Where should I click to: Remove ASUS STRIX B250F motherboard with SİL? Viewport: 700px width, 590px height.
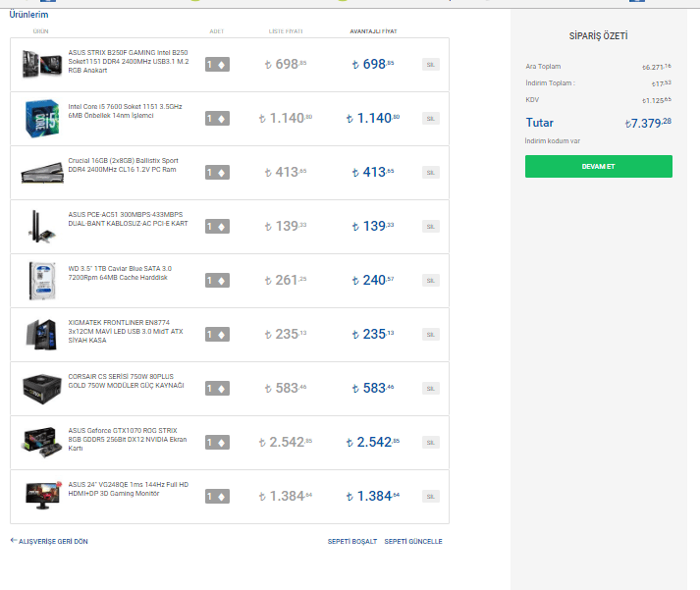[x=431, y=65]
